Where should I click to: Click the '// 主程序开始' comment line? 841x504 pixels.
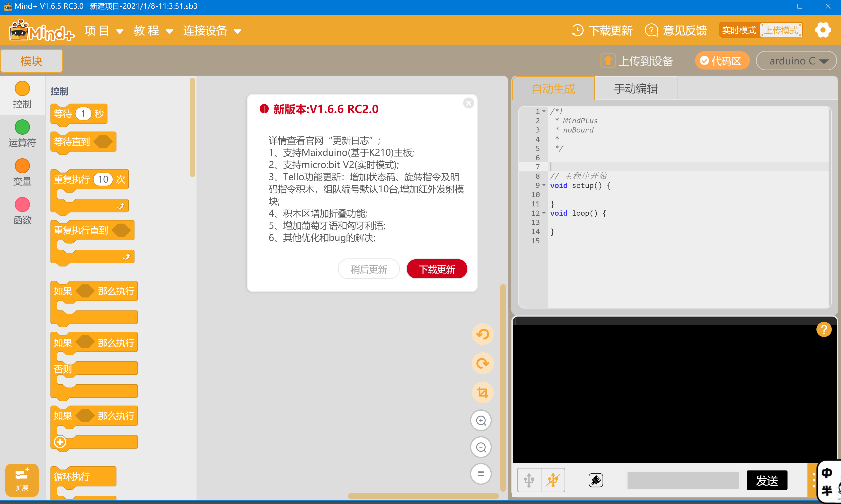pos(579,176)
